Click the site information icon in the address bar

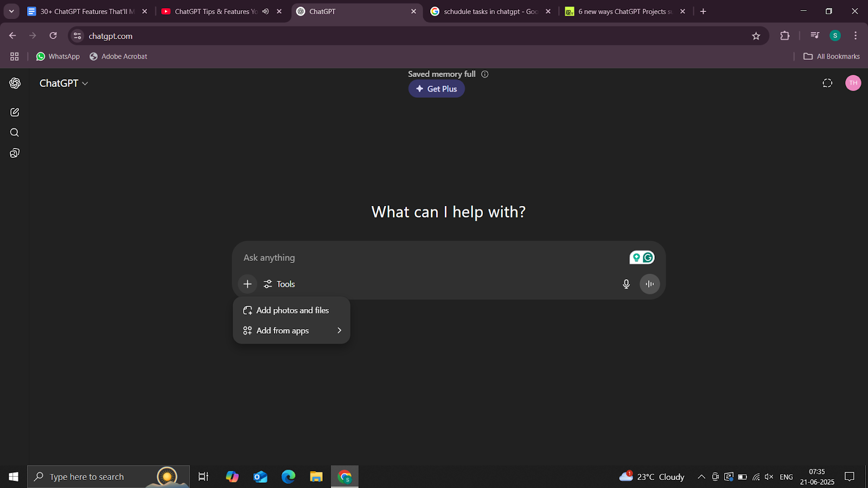pyautogui.click(x=78, y=36)
